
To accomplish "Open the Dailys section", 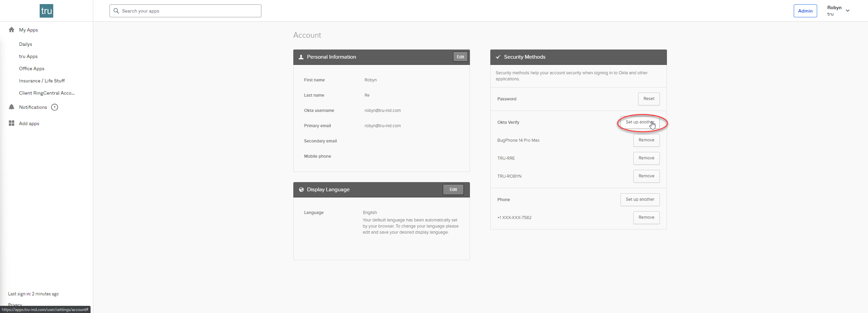I will 25,44.
